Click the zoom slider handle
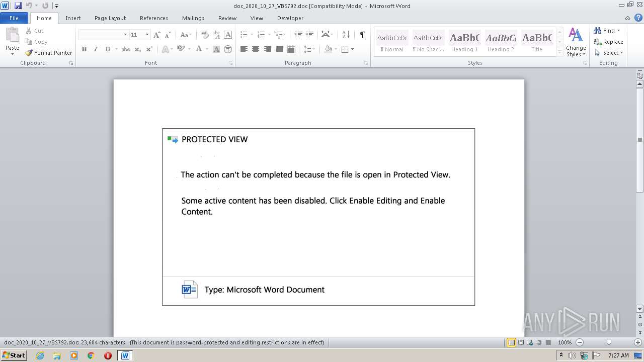 click(x=609, y=342)
